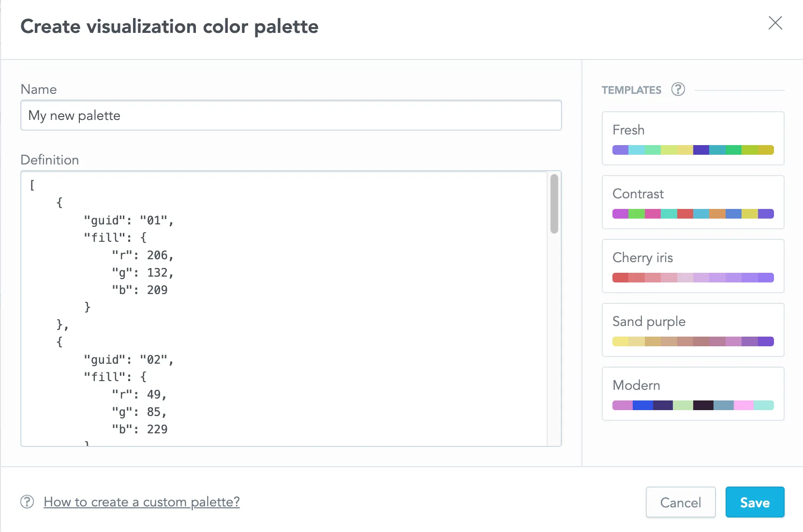Image resolution: width=803 pixels, height=532 pixels.
Task: Click the Fresh template color strip
Action: pos(693,150)
